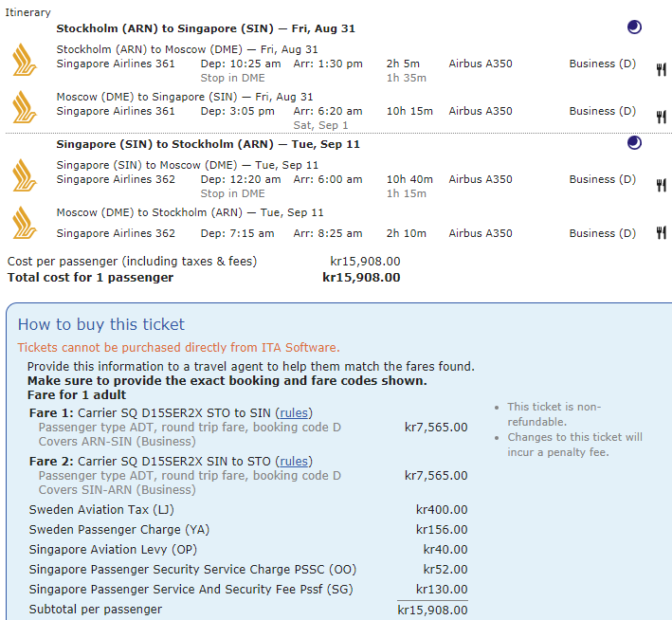Open the rules link for Fare 2
This screenshot has height=620, width=672.
click(293, 461)
